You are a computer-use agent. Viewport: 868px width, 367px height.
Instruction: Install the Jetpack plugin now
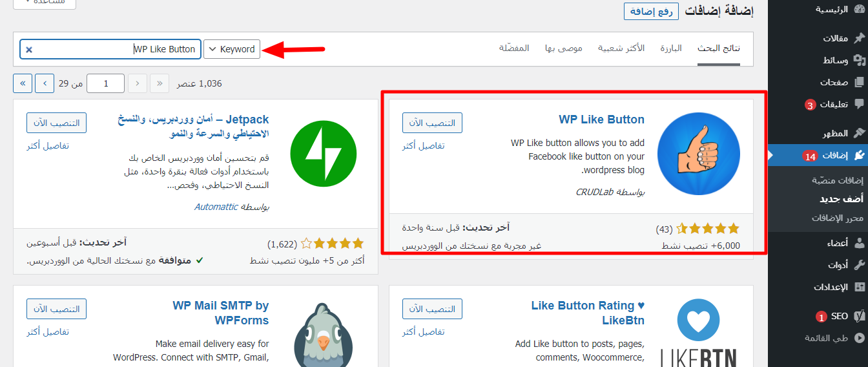(56, 123)
